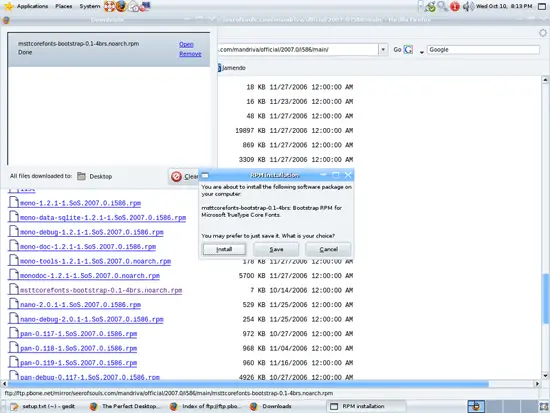Screen dimensions: 550x413
Task: Open the address bar history dropdown
Action: 383,49
